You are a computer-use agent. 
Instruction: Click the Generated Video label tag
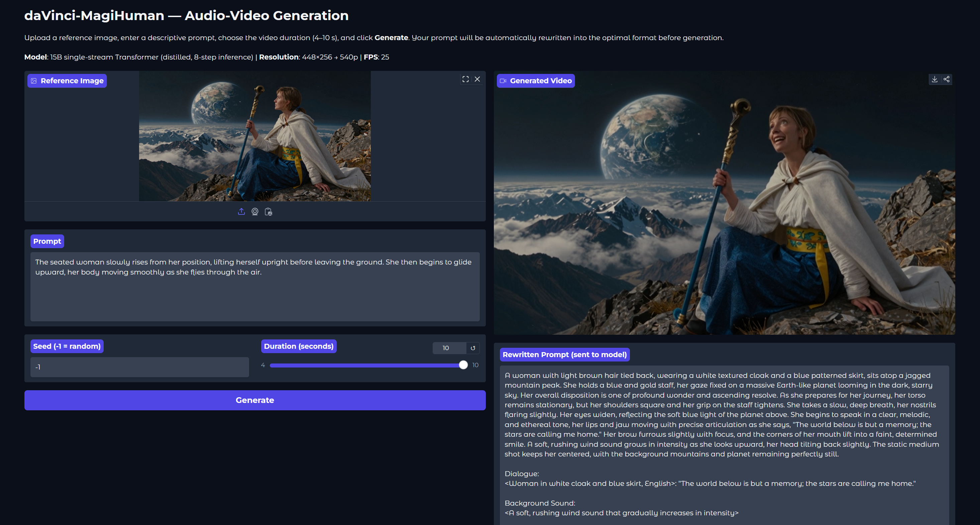(536, 81)
